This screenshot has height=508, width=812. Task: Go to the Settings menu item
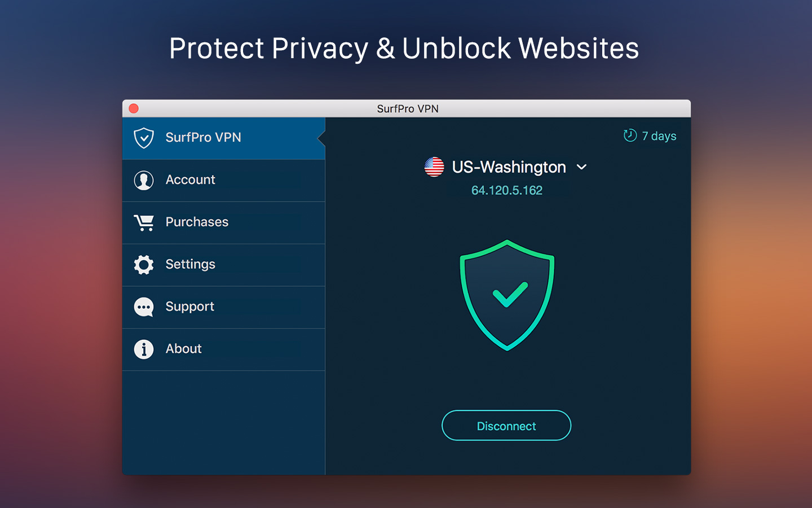click(224, 265)
